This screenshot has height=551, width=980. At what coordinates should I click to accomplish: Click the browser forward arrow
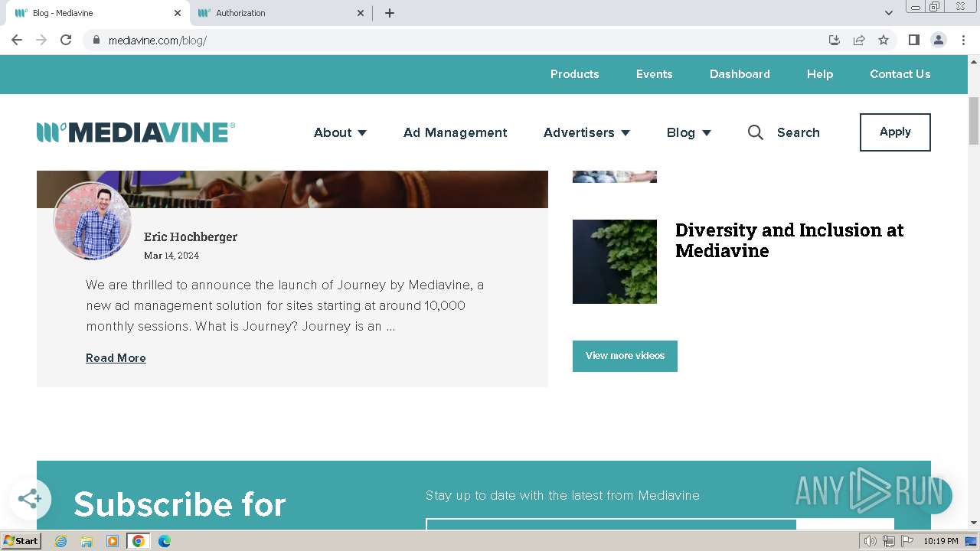(x=41, y=40)
